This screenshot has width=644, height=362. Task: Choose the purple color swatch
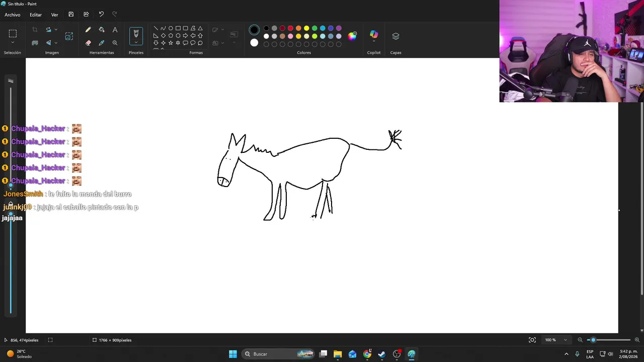pos(339,28)
